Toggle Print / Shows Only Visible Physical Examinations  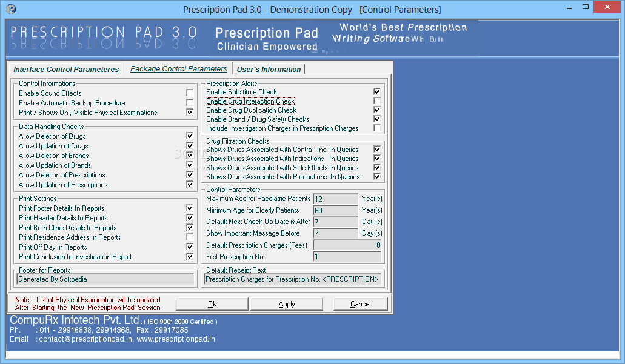(190, 112)
